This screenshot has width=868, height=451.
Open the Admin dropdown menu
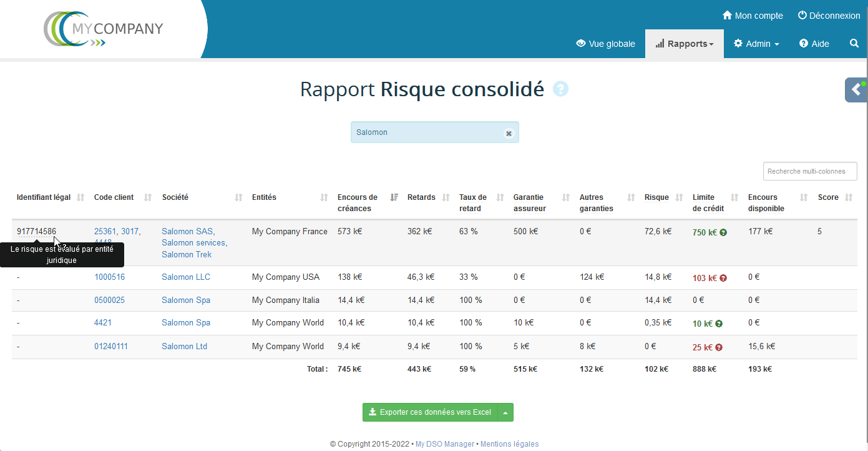(x=756, y=44)
